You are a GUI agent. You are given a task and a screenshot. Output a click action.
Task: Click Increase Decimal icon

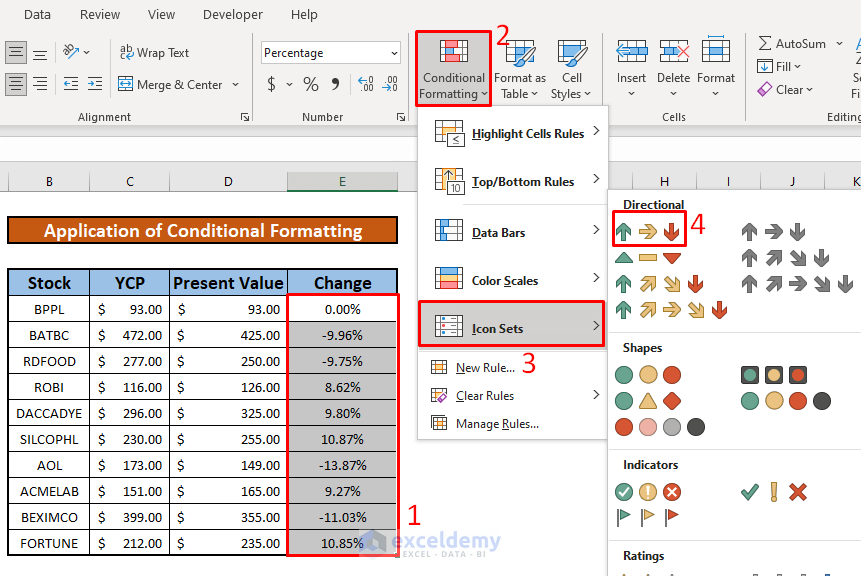(366, 84)
